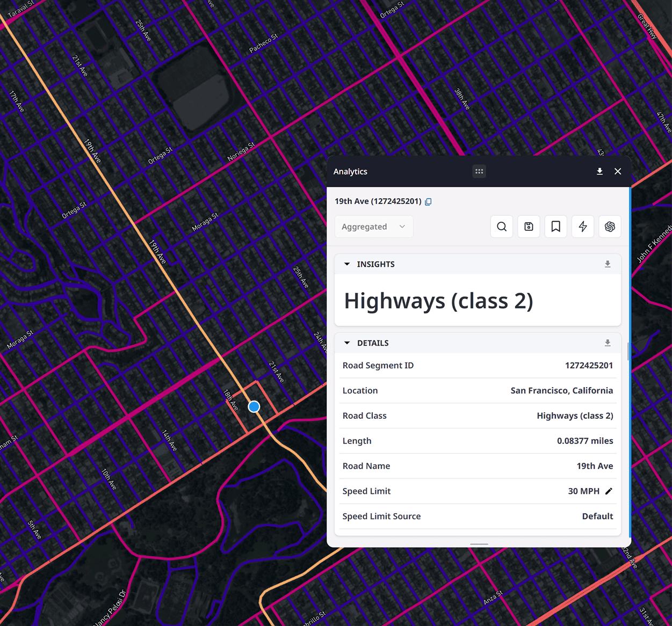672x626 pixels.
Task: Close the Analytics panel
Action: (618, 171)
